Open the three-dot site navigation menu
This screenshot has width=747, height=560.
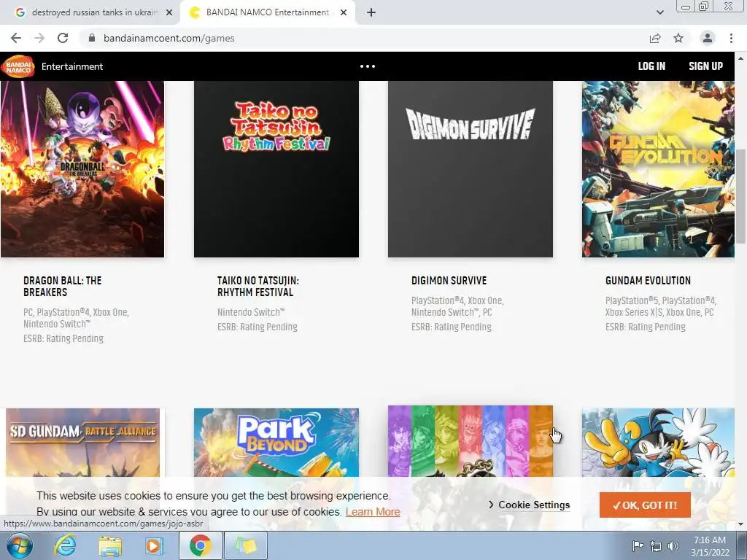coord(368,66)
